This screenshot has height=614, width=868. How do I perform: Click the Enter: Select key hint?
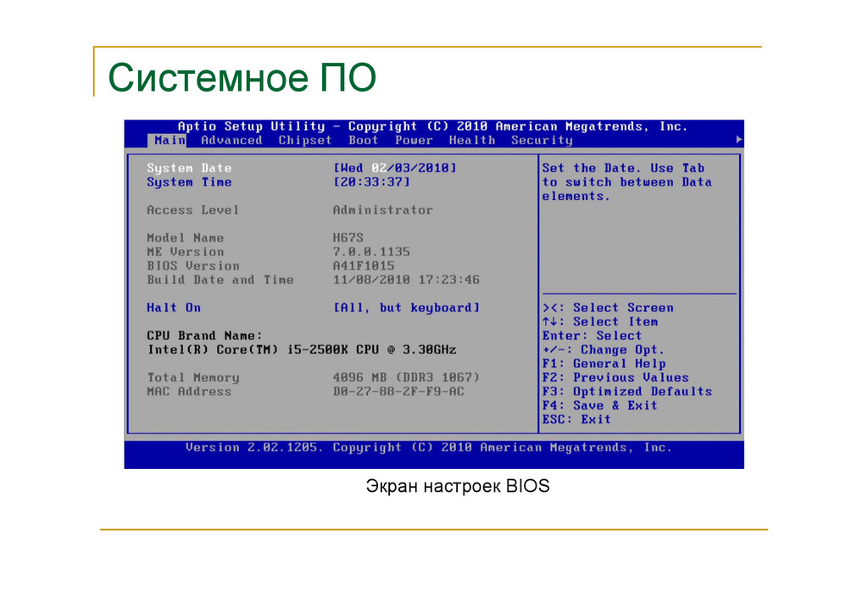[x=592, y=336]
